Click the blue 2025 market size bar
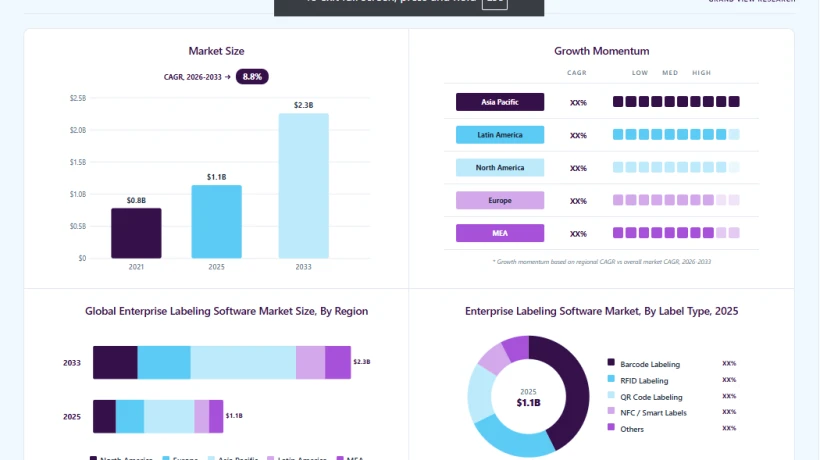820x460 pixels. coord(217,222)
